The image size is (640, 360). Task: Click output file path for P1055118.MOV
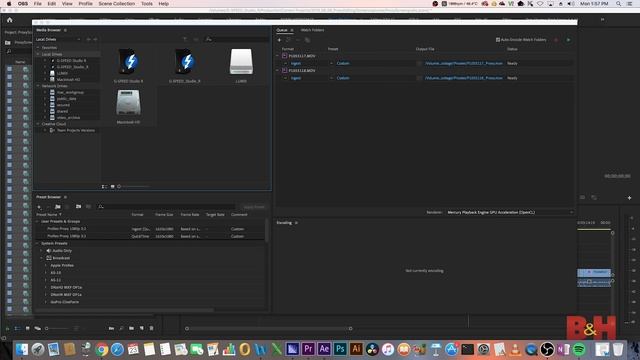coord(464,78)
